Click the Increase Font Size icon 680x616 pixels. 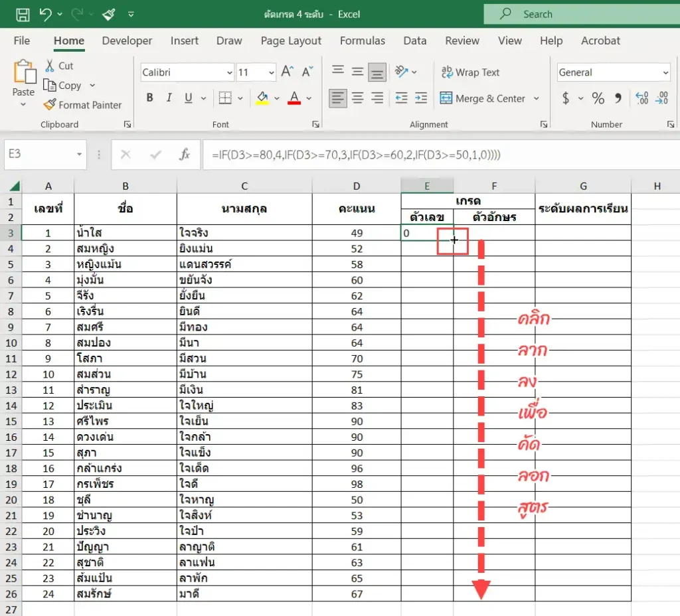pyautogui.click(x=287, y=72)
